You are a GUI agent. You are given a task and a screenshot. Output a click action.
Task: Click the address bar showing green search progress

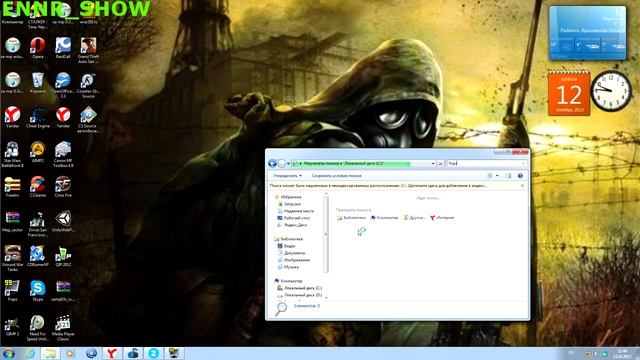coord(363,163)
